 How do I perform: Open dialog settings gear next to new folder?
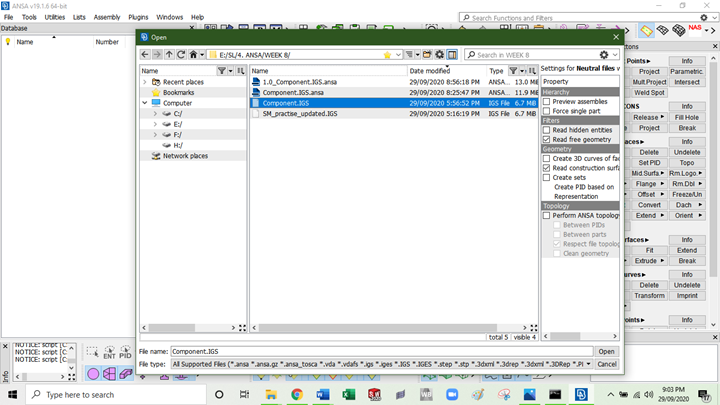[439, 55]
